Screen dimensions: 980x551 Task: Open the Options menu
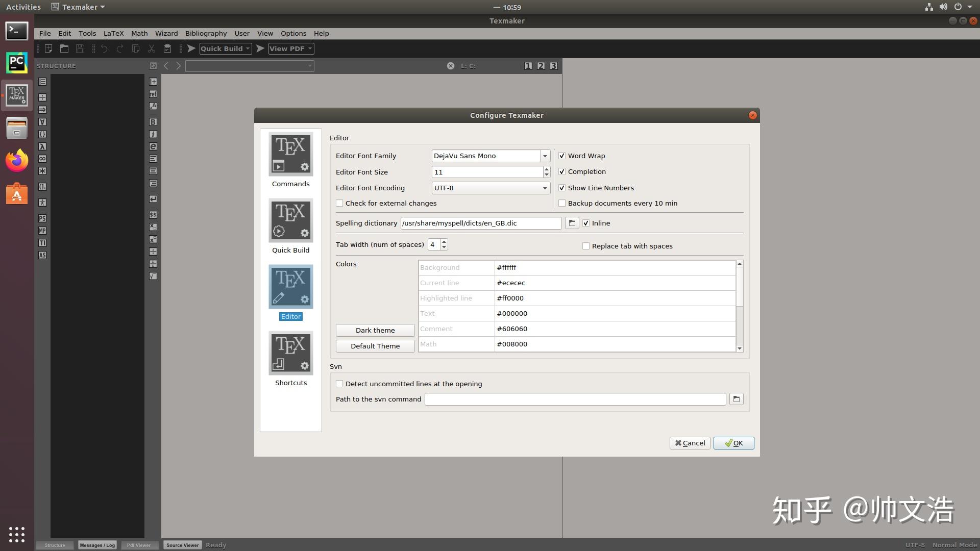coord(293,33)
